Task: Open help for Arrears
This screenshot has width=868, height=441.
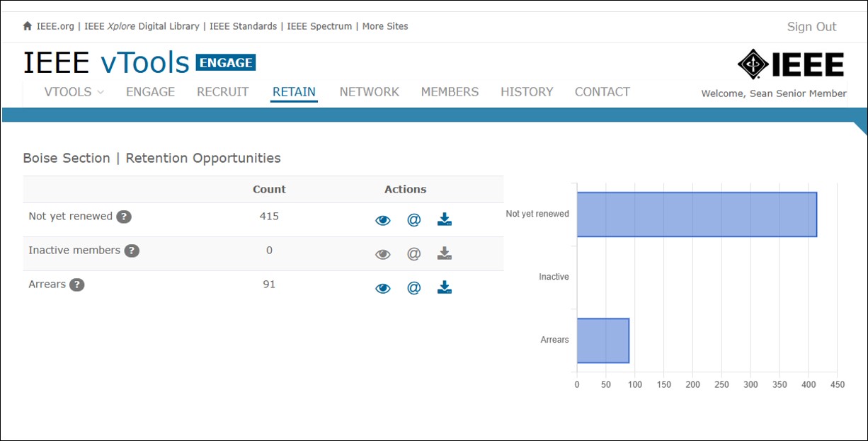Action: tap(77, 285)
